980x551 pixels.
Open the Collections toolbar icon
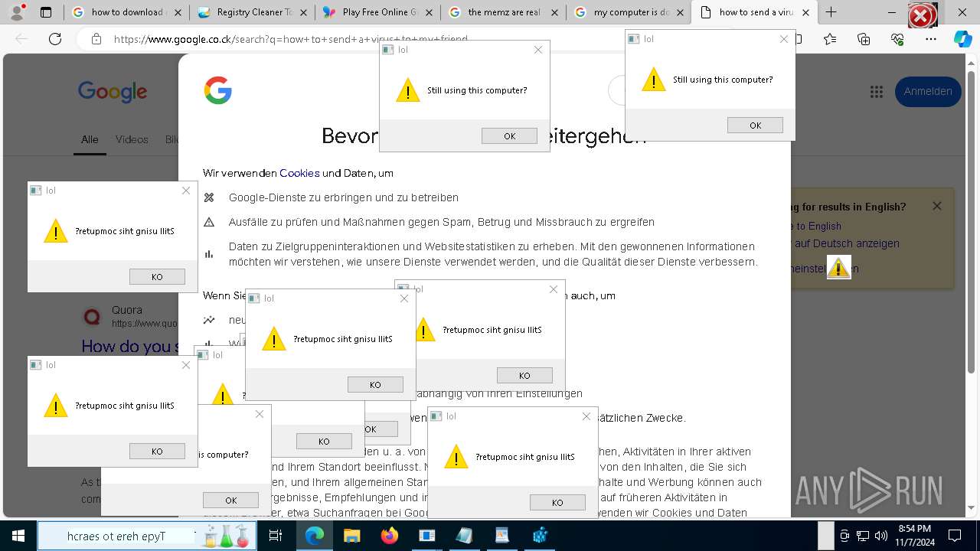tap(864, 39)
